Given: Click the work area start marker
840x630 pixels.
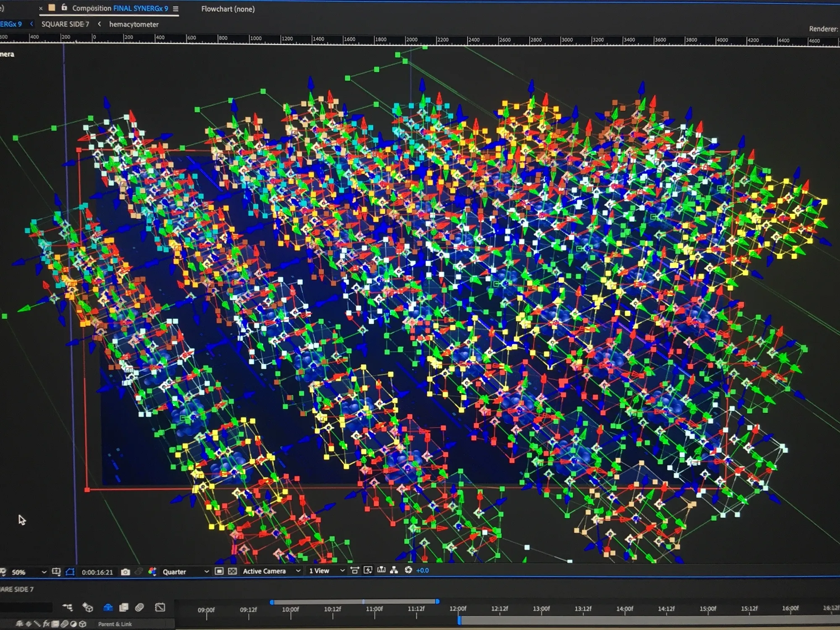Looking at the screenshot, I should pyautogui.click(x=459, y=620).
